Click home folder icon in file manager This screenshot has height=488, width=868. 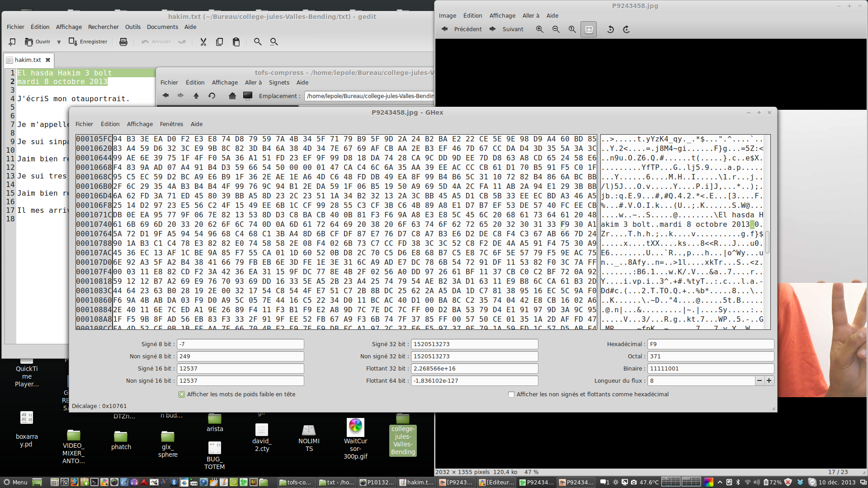point(232,96)
